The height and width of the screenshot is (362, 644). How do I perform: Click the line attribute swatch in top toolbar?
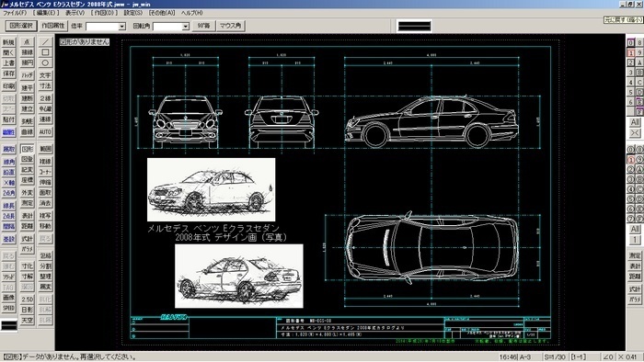click(414, 26)
